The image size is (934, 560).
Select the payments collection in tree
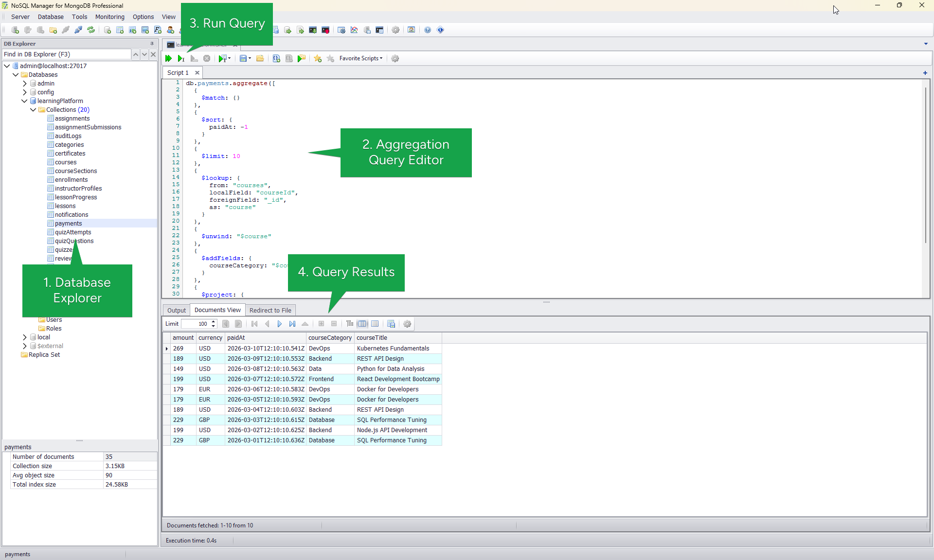(68, 224)
